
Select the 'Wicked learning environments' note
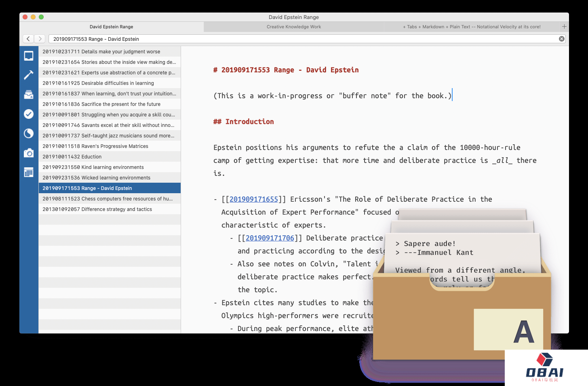click(110, 178)
